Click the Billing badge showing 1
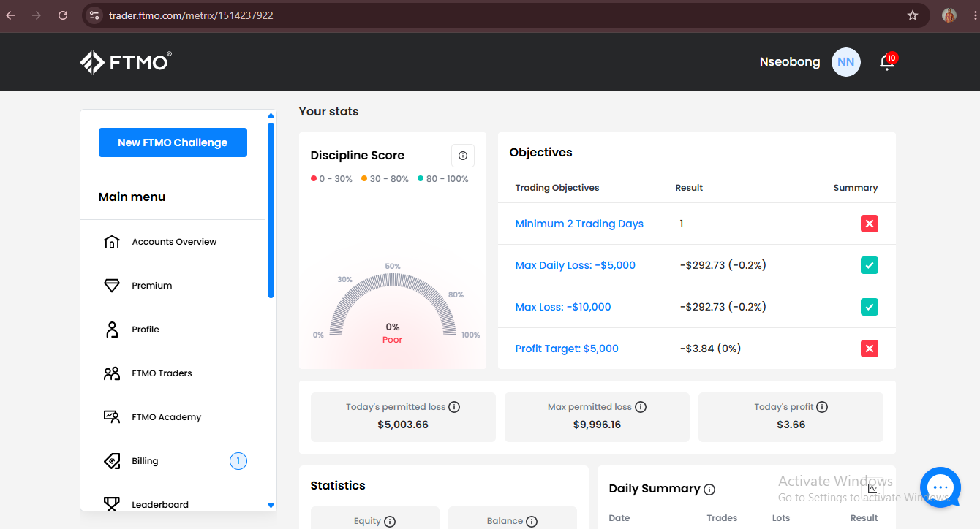Screen dimensions: 980x529 pyautogui.click(x=238, y=461)
